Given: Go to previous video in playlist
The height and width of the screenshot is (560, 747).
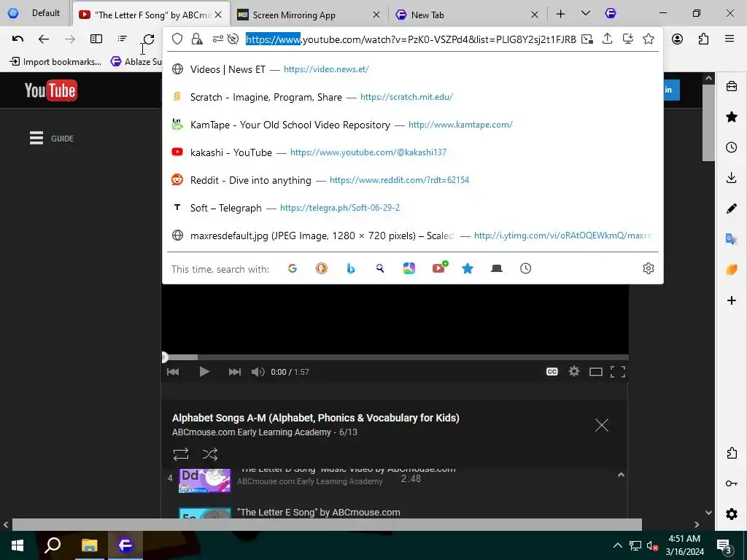Looking at the screenshot, I should 173,372.
